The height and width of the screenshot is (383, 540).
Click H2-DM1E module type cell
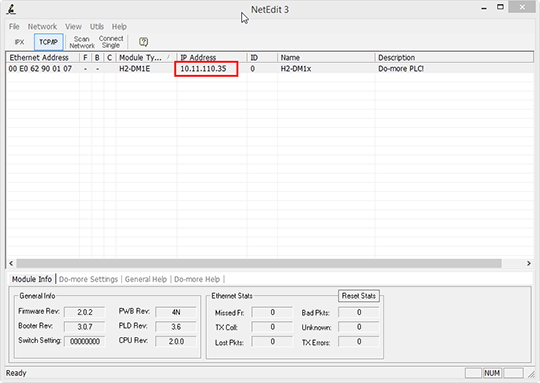pyautogui.click(x=134, y=69)
